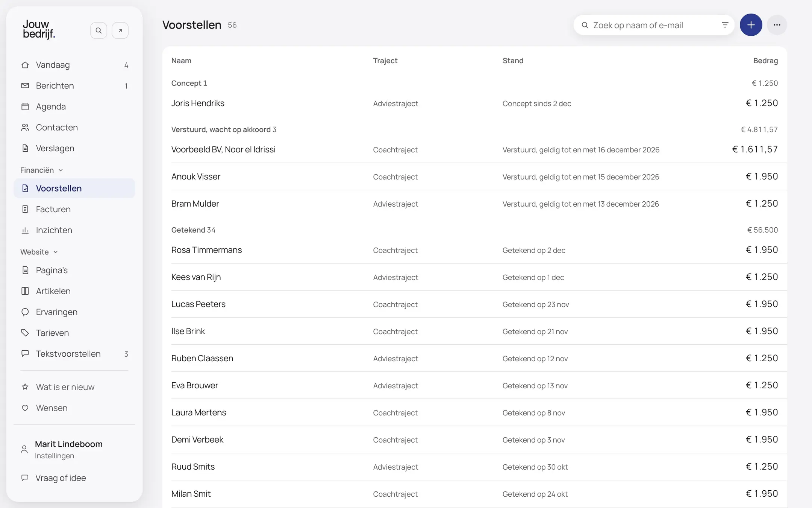
Task: Click the Ilse Brink row
Action: pos(474,331)
